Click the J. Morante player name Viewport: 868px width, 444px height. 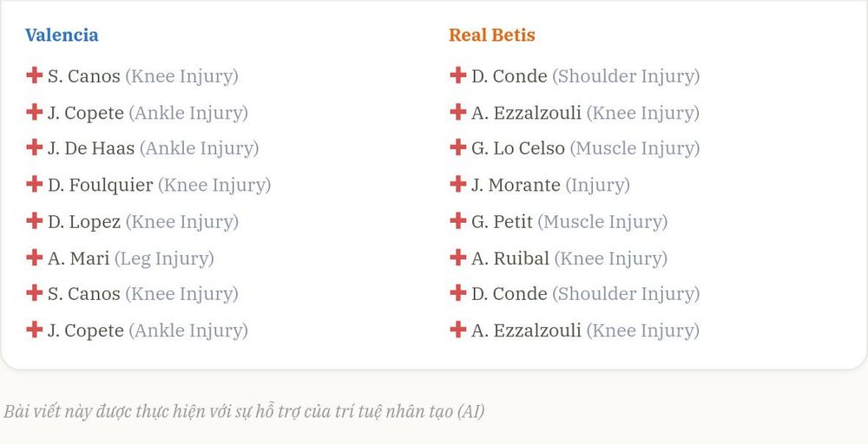coord(516,186)
